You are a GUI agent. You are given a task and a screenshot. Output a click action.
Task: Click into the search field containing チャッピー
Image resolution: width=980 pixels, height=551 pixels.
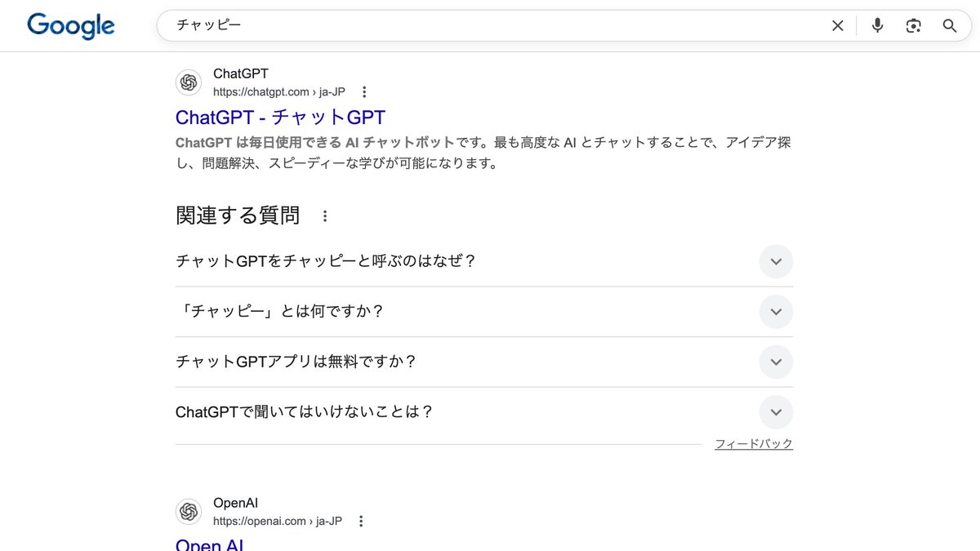490,26
